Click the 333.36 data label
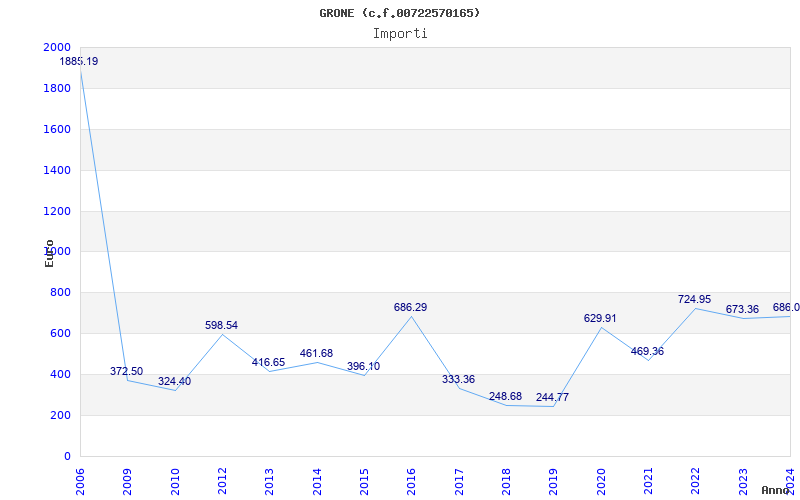The image size is (800, 500). pos(458,380)
